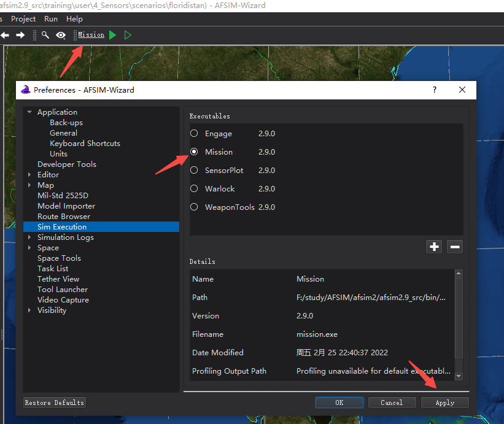Select Tool Launcher preferences page
This screenshot has width=504, height=424.
click(x=63, y=290)
